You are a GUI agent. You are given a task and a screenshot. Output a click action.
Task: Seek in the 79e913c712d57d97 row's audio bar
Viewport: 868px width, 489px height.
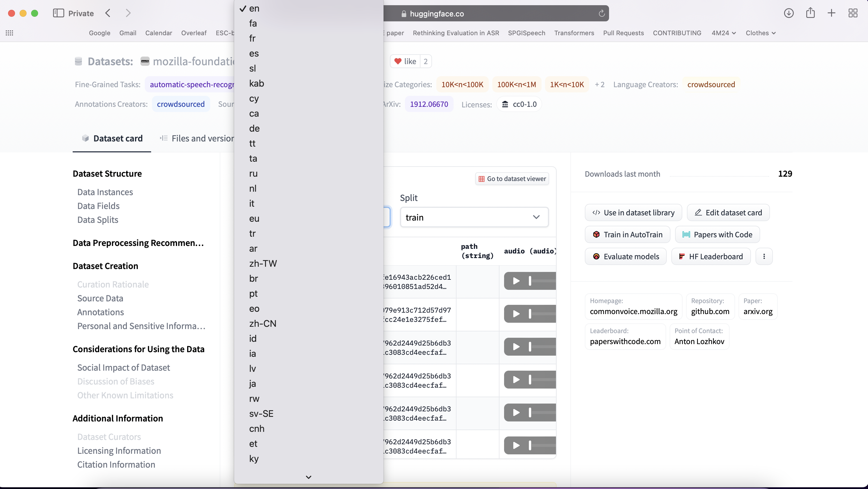coord(542,314)
